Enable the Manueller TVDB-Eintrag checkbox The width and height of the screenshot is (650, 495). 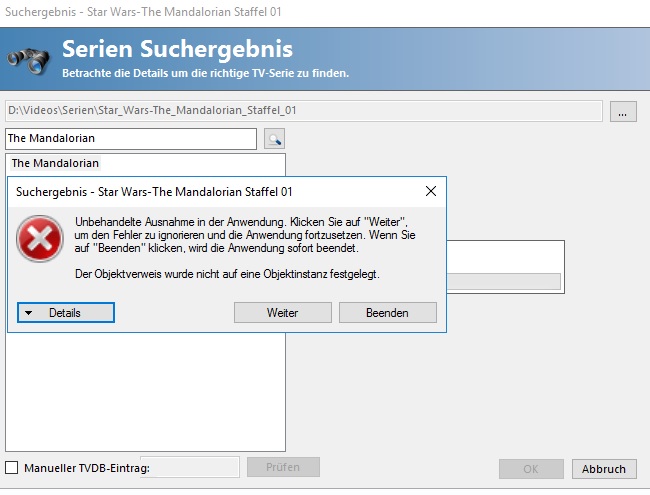point(12,468)
